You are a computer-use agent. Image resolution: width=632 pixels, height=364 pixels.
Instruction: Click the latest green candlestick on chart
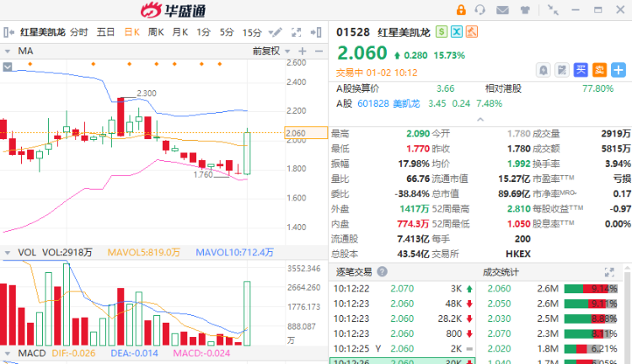pos(247,153)
